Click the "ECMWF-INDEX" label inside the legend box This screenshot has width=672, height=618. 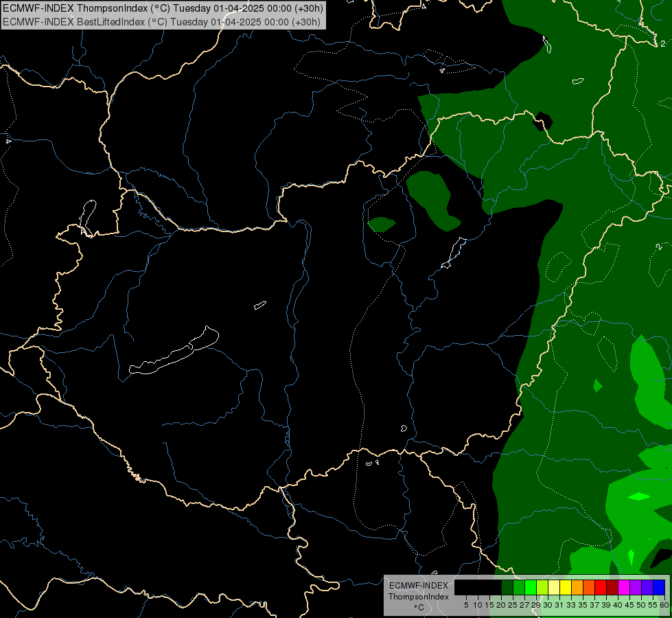click(x=419, y=586)
